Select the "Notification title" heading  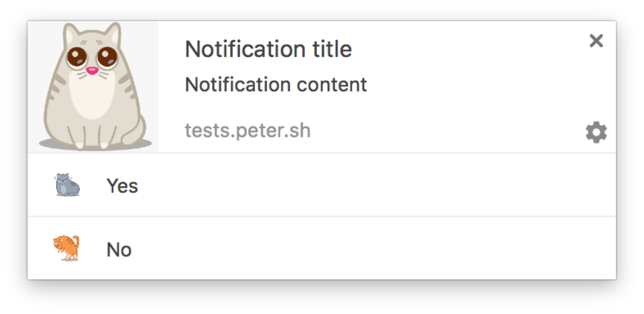click(268, 49)
